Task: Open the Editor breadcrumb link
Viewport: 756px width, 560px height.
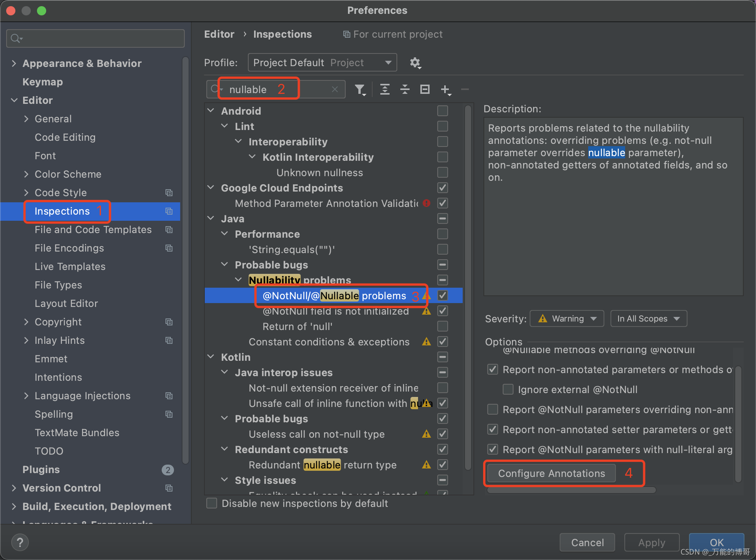Action: tap(219, 34)
